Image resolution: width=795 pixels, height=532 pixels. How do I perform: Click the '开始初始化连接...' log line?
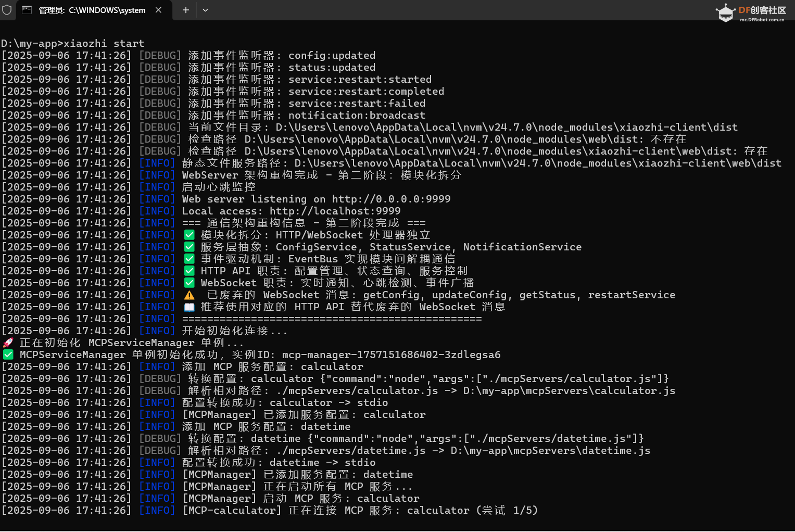click(x=234, y=331)
